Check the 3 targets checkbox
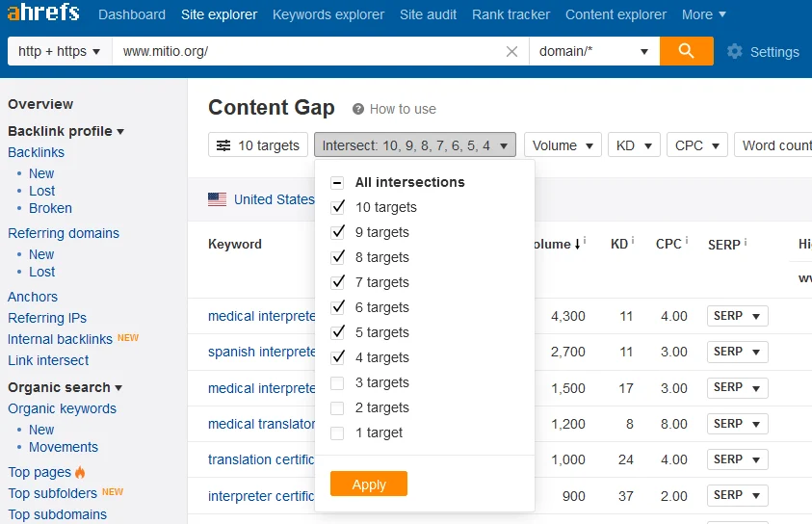Viewport: 812px width, 524px height. pos(337,383)
